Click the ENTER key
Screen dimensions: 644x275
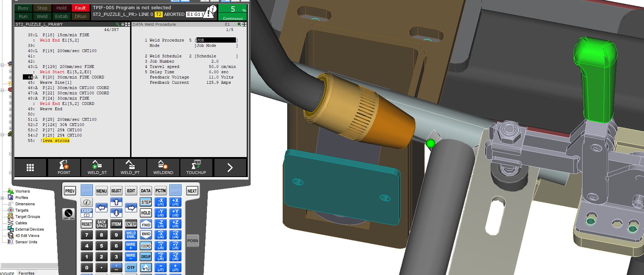point(131,224)
